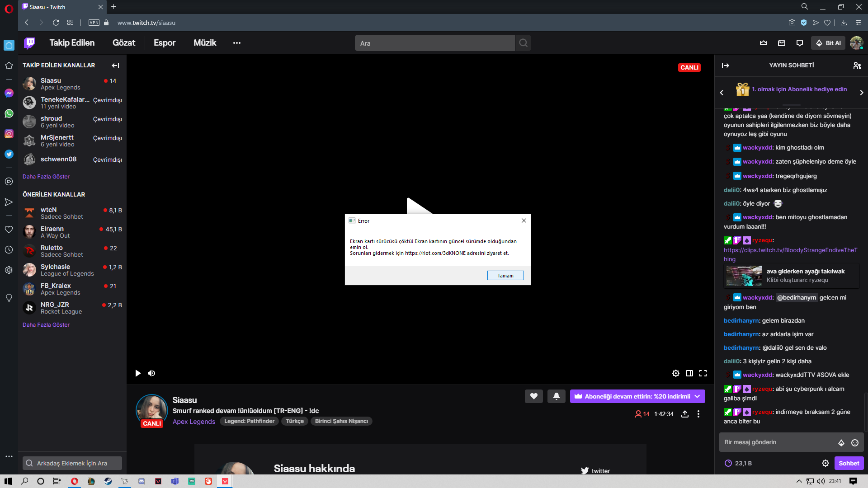Viewport: 868px width, 488px height.
Task: Enter fullscreen video mode
Action: [703, 373]
